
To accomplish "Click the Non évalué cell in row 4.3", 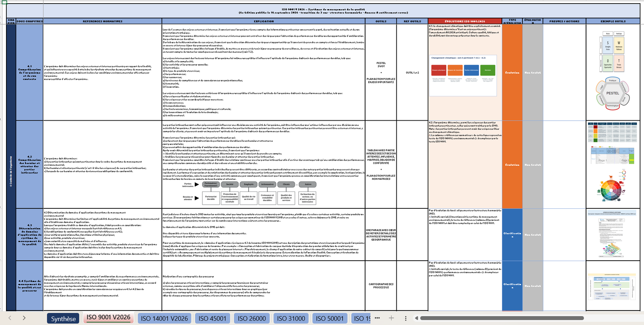I will click(533, 234).
